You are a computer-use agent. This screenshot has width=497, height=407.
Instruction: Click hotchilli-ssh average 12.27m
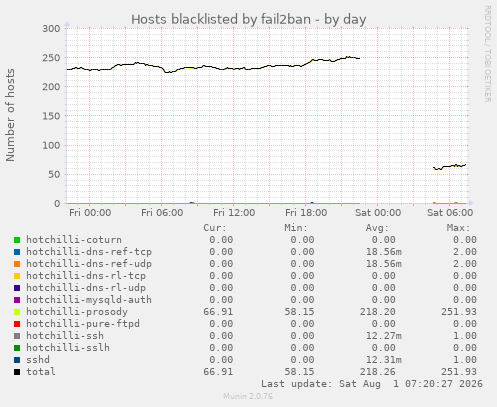(384, 336)
